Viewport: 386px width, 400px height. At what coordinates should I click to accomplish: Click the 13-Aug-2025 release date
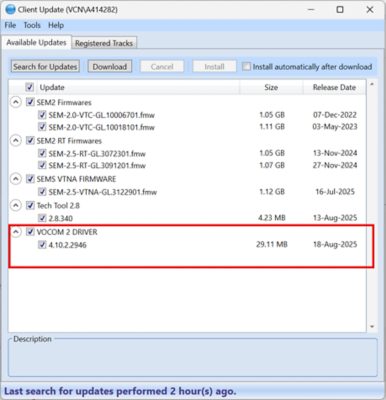click(x=335, y=218)
